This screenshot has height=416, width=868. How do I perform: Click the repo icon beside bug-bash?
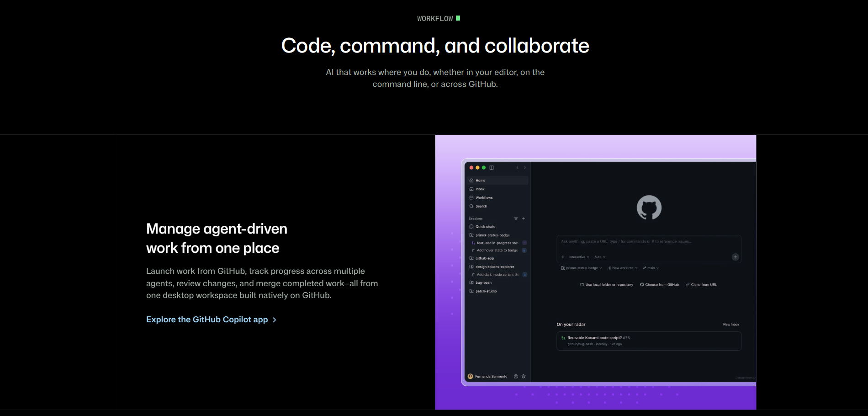471,283
